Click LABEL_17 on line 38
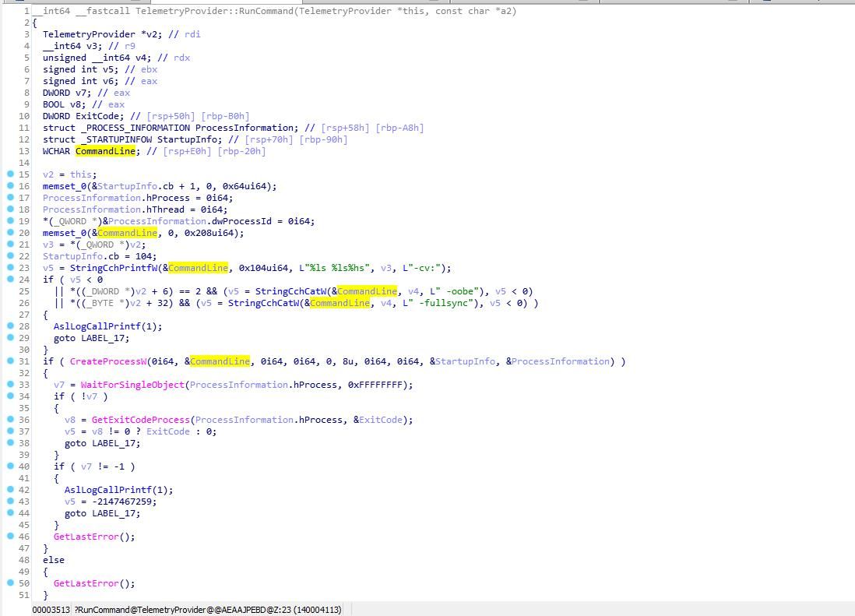The height and width of the screenshot is (616, 855). [x=114, y=443]
